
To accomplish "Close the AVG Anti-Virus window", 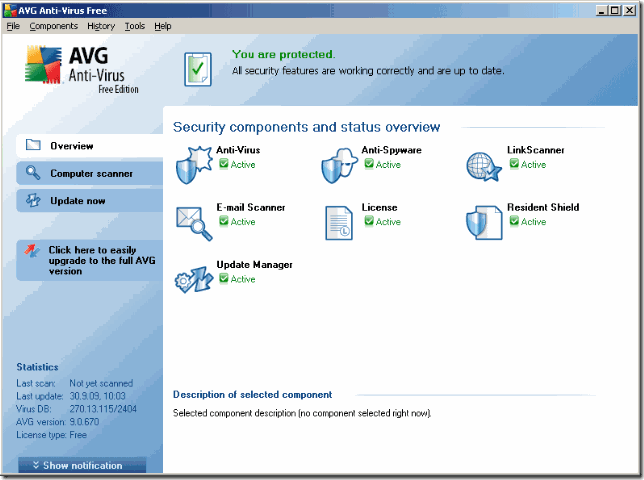I will (629, 10).
